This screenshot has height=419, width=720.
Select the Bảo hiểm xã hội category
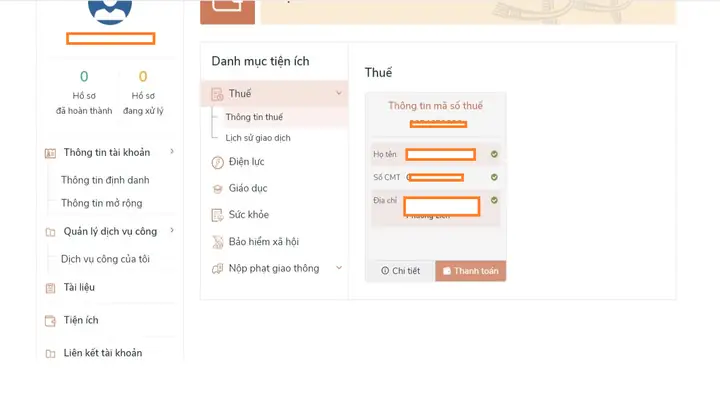pos(264,242)
